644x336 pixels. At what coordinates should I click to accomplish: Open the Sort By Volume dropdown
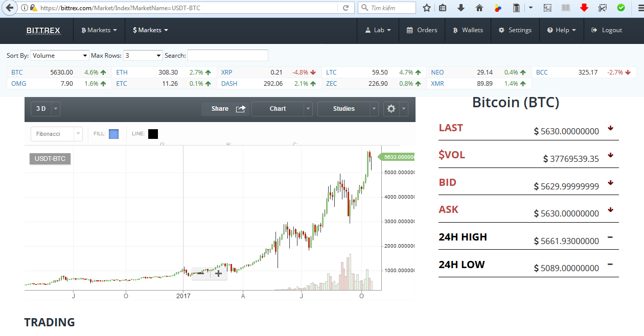tap(60, 55)
